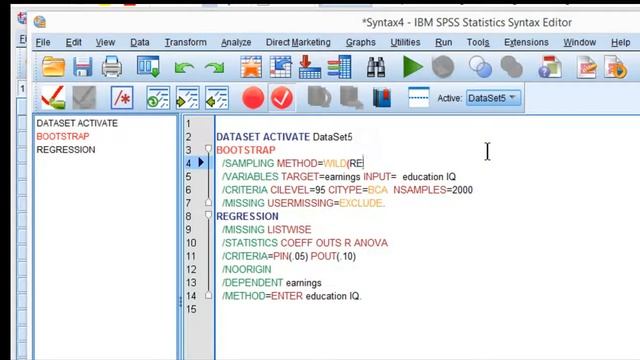
Task: Print the syntax with the printer icon
Action: [111, 67]
